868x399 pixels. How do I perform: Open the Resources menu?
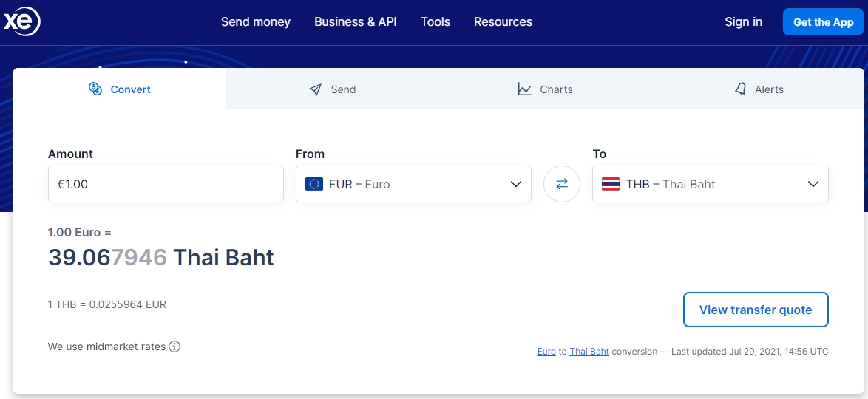click(503, 22)
